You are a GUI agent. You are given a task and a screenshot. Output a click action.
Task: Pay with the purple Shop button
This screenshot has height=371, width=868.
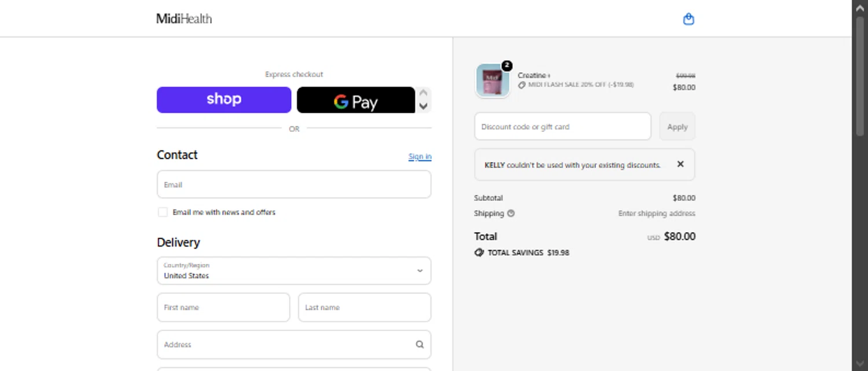[x=224, y=100]
